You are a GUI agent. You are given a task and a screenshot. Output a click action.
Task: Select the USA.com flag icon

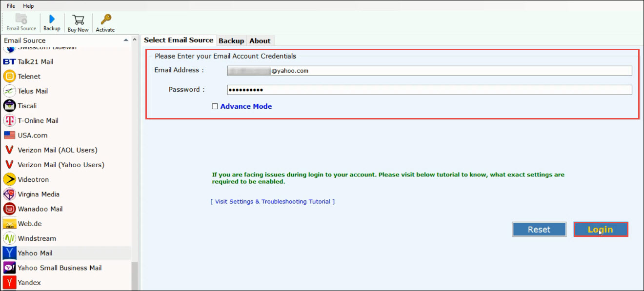9,135
